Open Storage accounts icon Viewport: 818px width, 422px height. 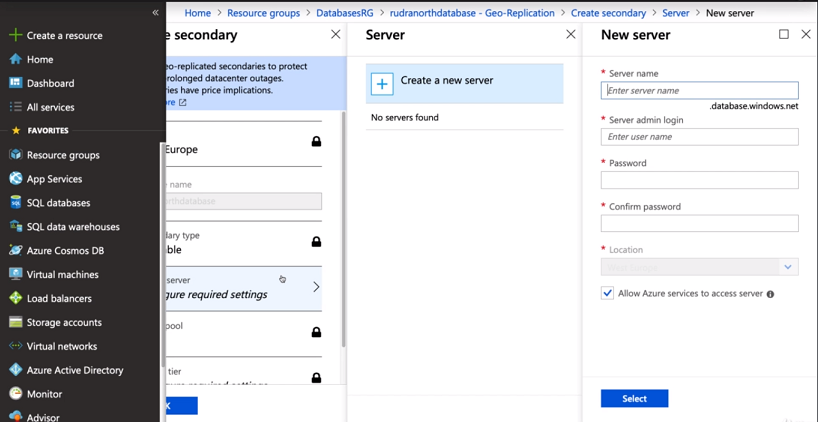click(x=16, y=322)
